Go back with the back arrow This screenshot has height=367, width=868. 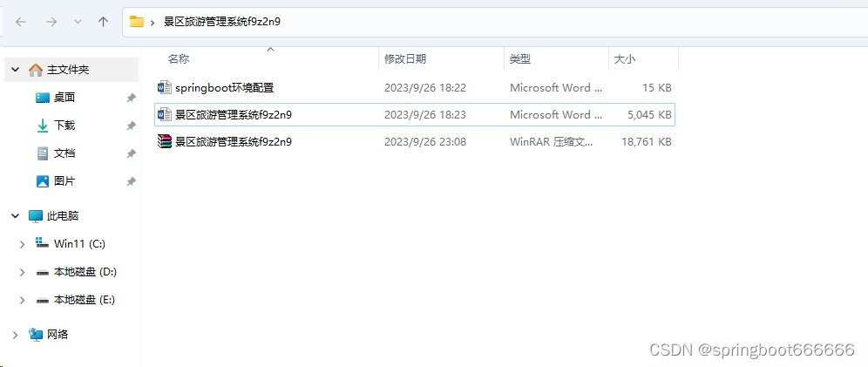coord(21,22)
